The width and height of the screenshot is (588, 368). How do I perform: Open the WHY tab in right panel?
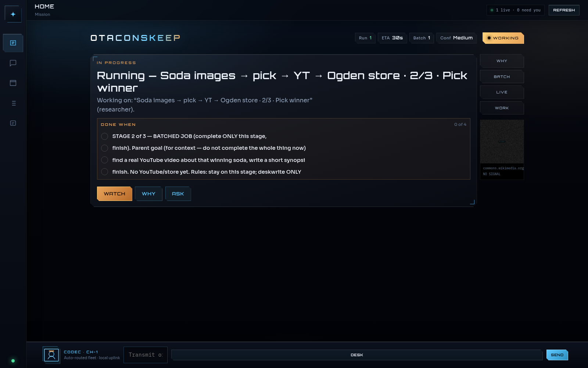click(502, 61)
